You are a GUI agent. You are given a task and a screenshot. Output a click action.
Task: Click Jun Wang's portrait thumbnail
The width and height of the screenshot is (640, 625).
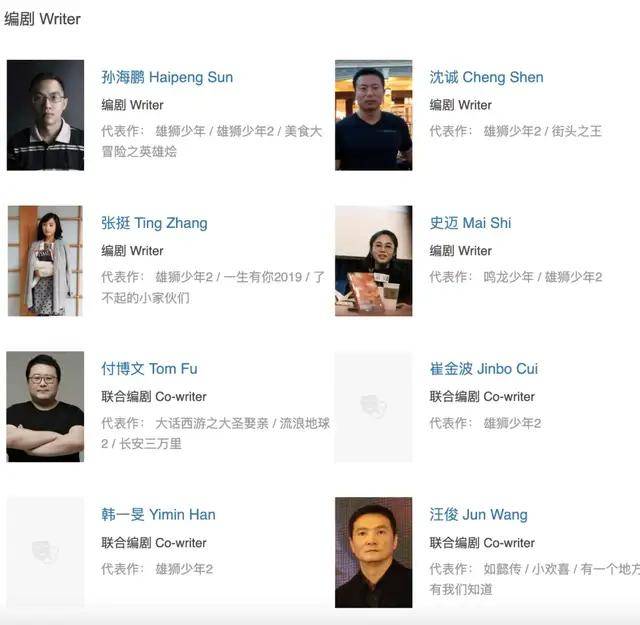(x=373, y=552)
